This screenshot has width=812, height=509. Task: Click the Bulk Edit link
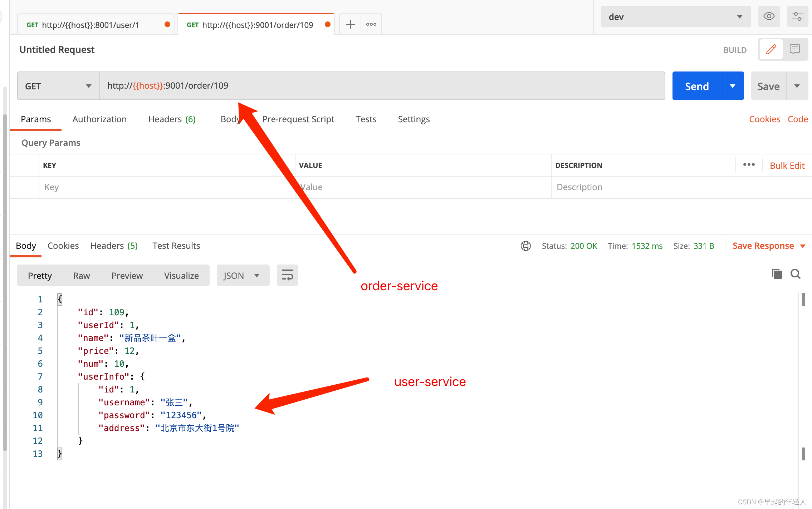(787, 165)
